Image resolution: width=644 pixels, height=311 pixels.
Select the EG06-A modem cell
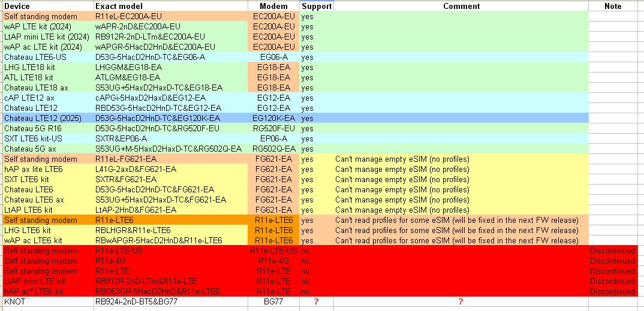click(x=273, y=57)
